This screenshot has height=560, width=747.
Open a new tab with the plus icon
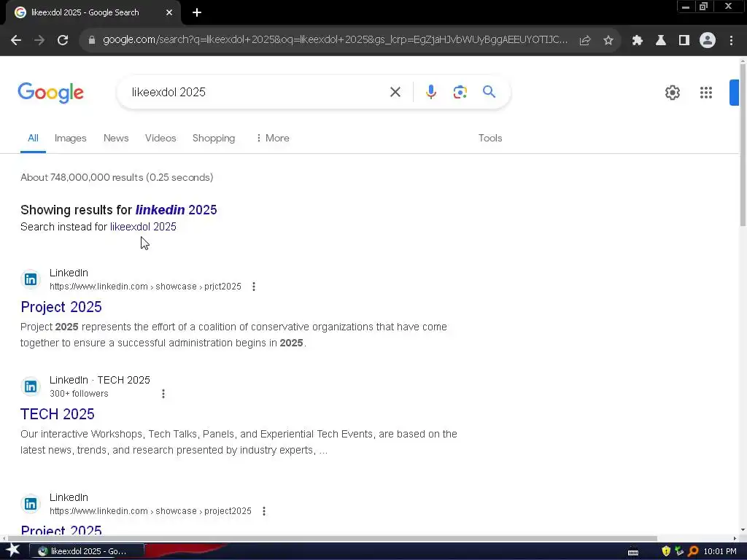coord(197,13)
